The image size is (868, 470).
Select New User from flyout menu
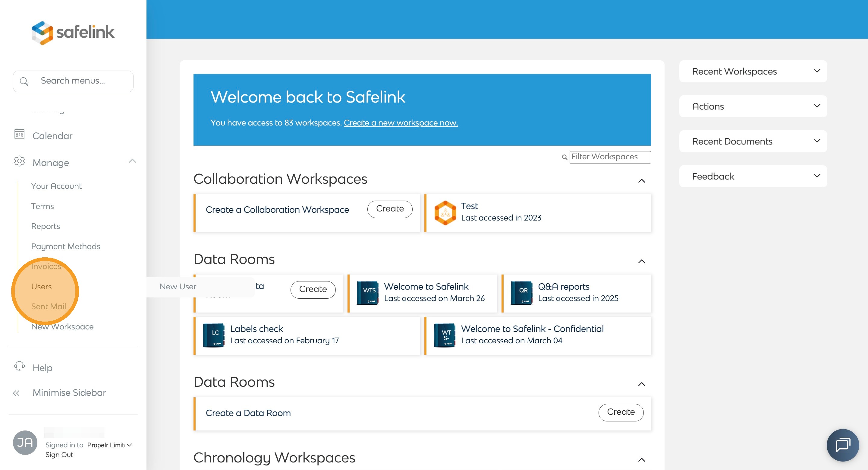point(178,287)
